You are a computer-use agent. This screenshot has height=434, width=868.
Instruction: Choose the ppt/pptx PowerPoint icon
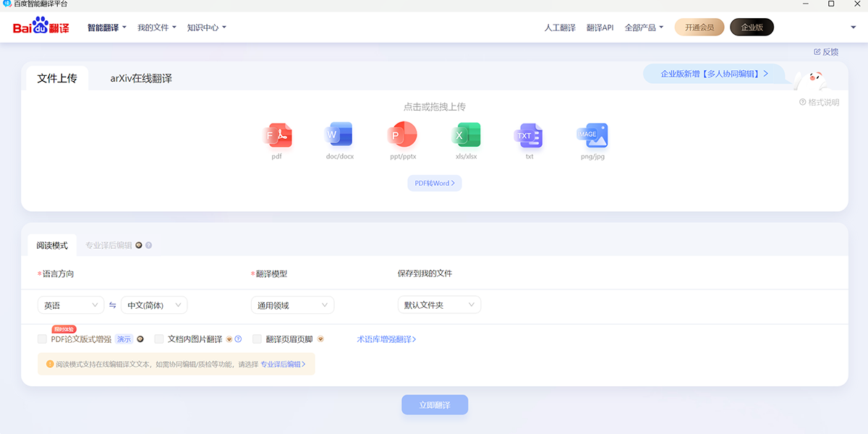coord(403,135)
